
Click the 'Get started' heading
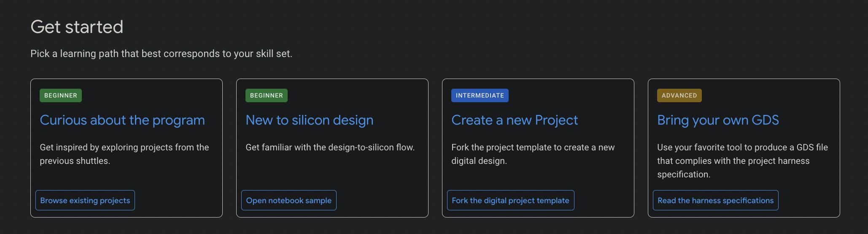click(x=77, y=27)
